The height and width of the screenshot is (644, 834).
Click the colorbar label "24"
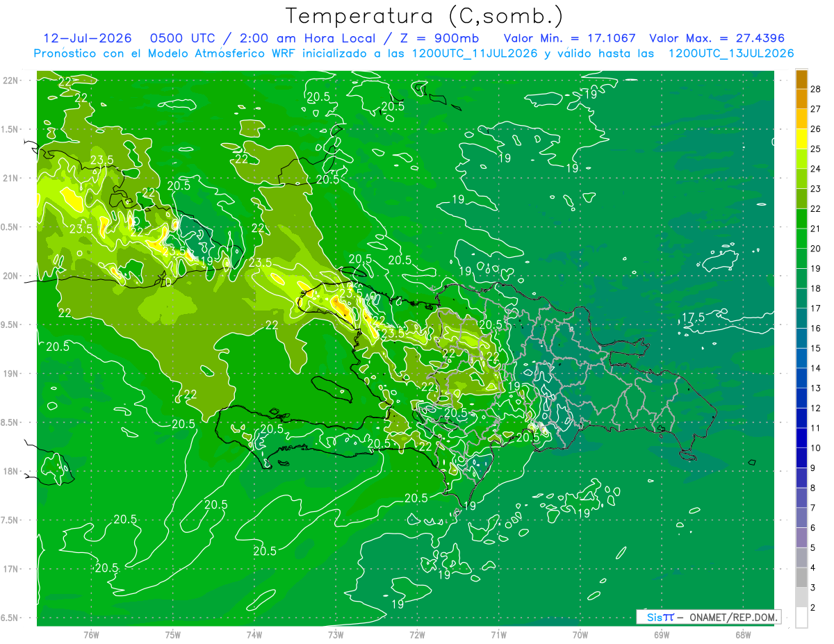tap(817, 169)
